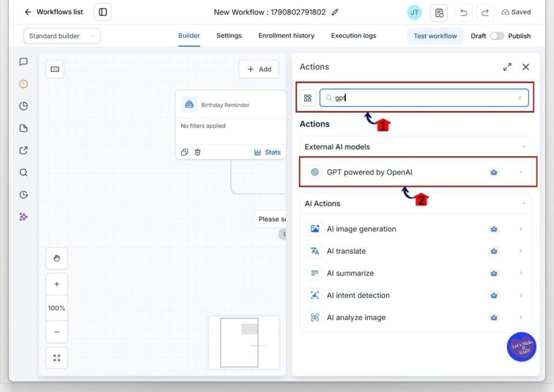This screenshot has height=392, width=554.
Task: Click the AI summarize chevron
Action: pyautogui.click(x=521, y=273)
